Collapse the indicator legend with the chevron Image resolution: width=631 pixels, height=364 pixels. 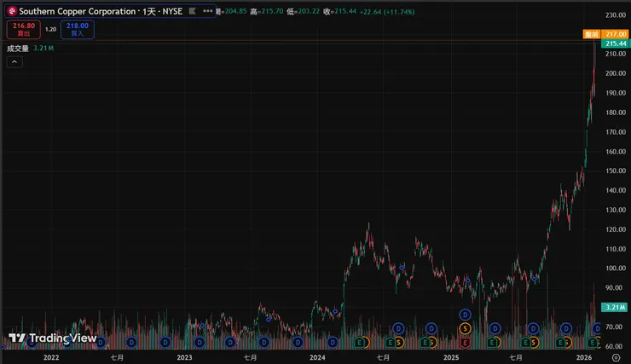pos(14,62)
